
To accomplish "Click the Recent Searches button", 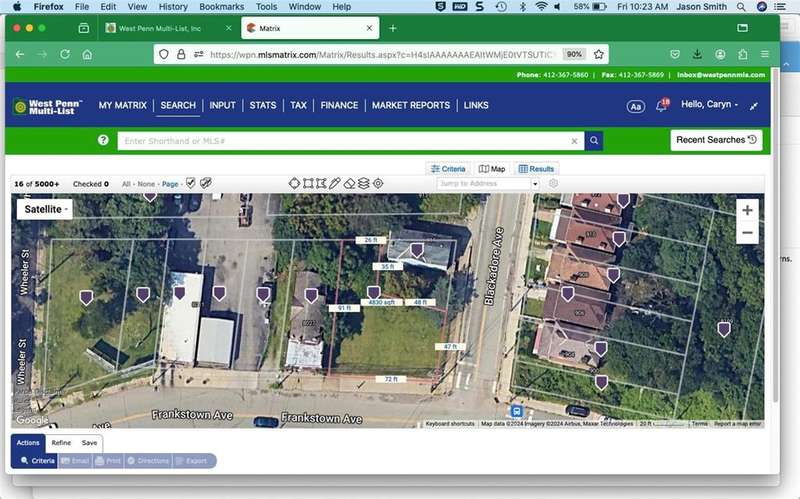I will [x=716, y=140].
